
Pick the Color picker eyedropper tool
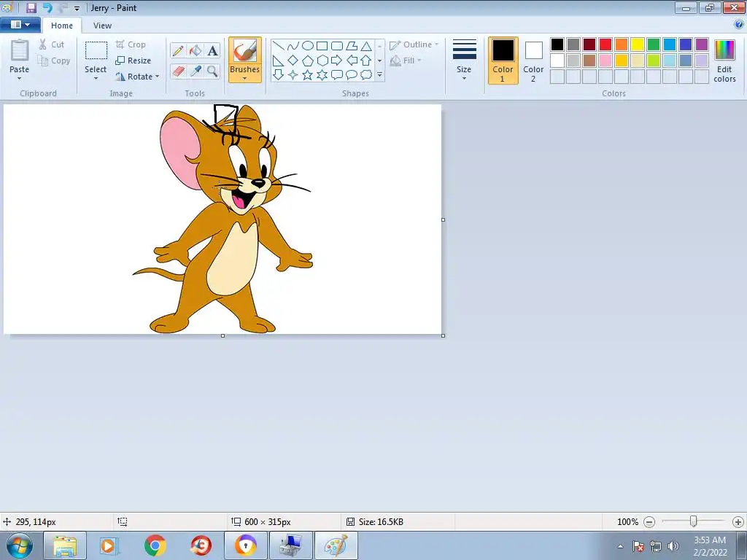point(196,71)
